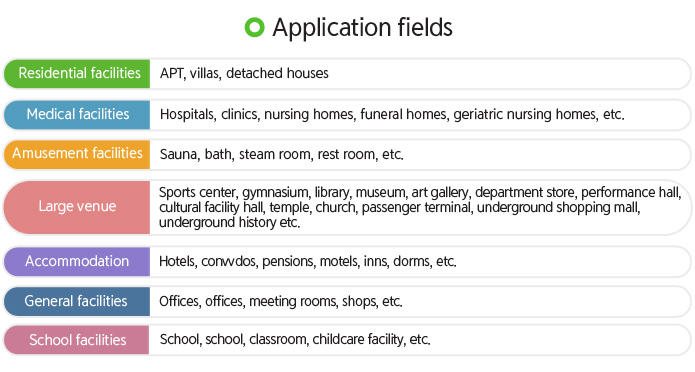The height and width of the screenshot is (372, 695).
Task: Select the green Residential facilities label
Action: [77, 73]
